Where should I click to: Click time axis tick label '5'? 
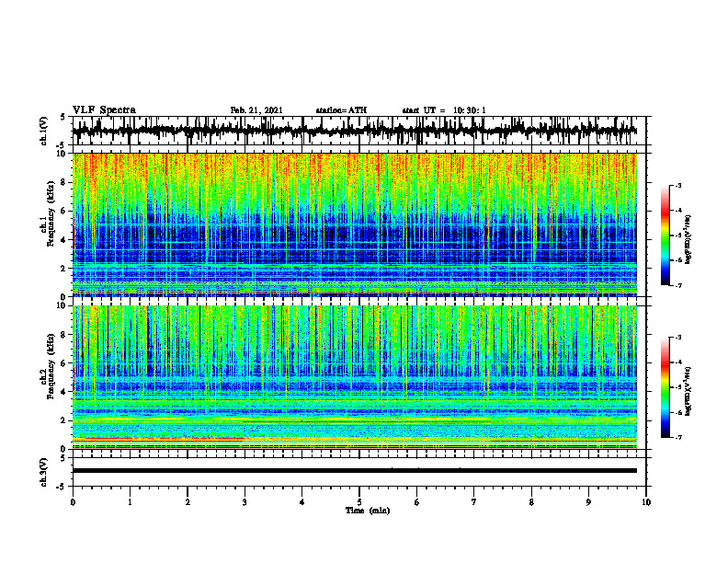coord(359,502)
